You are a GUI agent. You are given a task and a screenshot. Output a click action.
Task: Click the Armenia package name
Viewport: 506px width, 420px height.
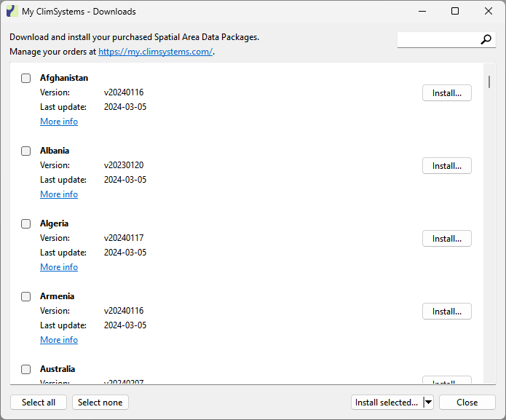point(57,296)
